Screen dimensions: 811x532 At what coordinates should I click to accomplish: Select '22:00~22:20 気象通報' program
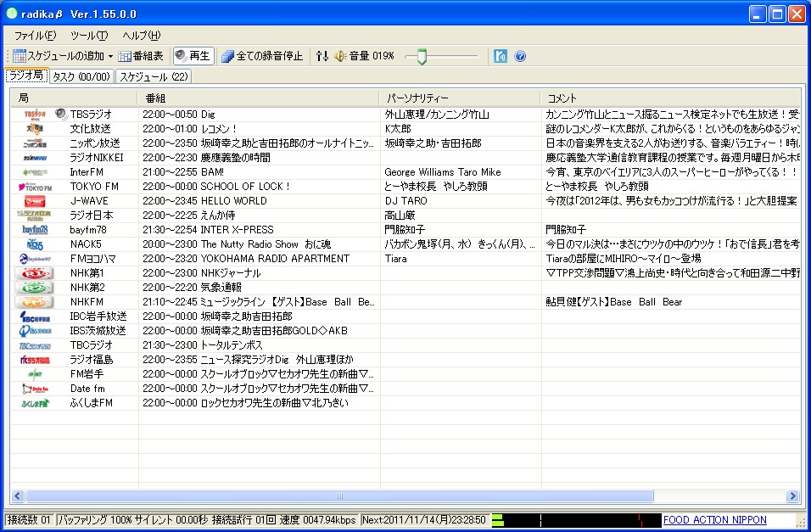[192, 288]
